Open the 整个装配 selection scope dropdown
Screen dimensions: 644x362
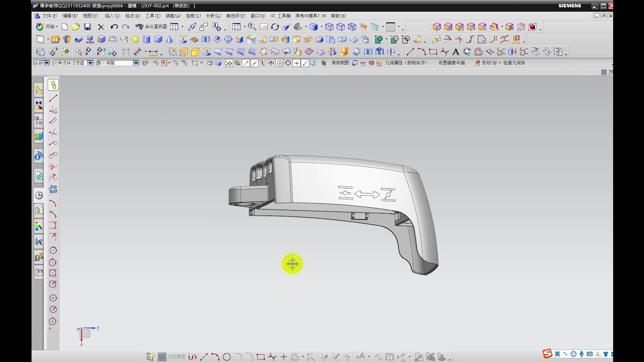(x=136, y=63)
